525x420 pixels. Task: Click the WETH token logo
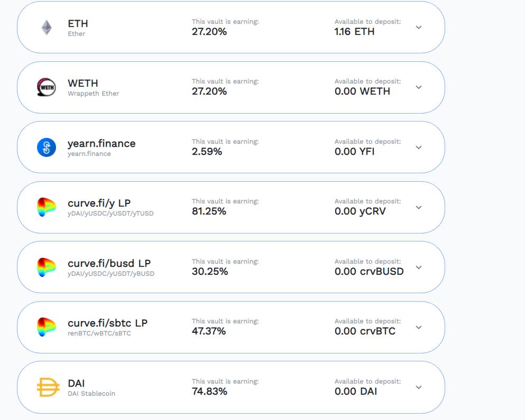coord(47,87)
